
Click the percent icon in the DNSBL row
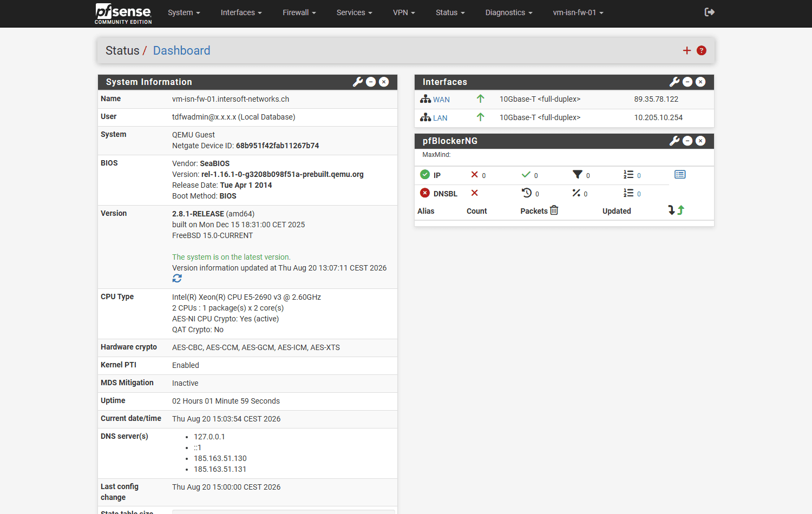click(577, 193)
